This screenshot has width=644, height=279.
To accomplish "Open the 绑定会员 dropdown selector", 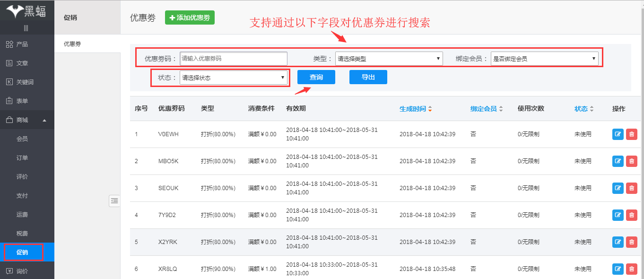I will point(545,58).
